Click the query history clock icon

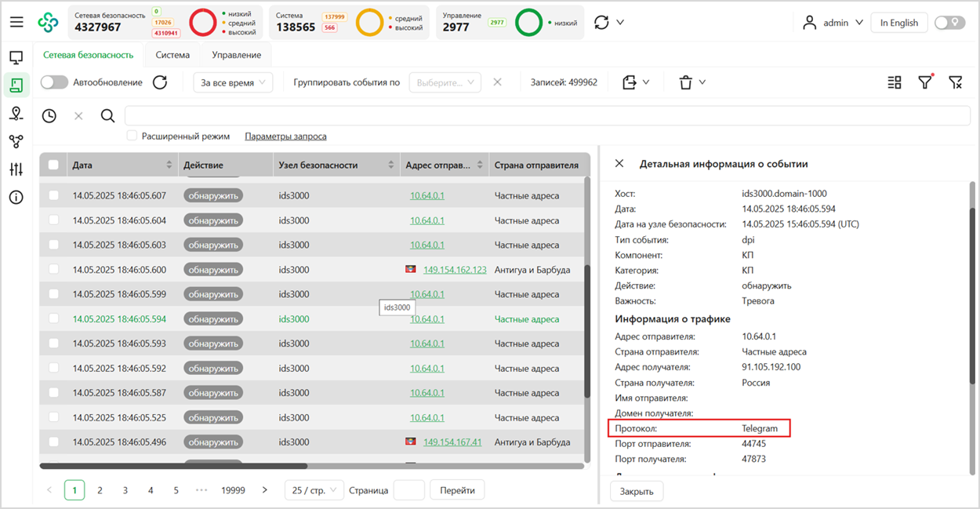[x=49, y=116]
